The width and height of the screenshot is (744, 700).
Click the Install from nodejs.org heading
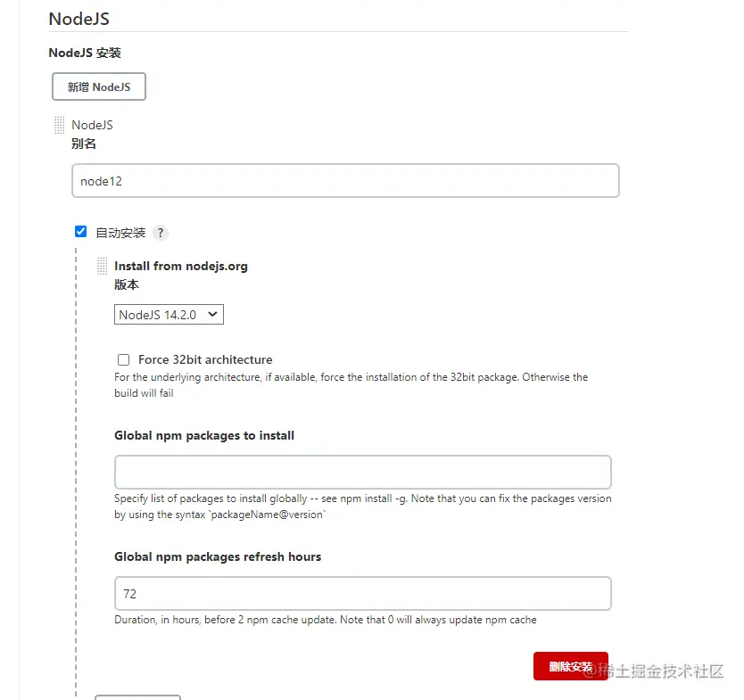(181, 266)
